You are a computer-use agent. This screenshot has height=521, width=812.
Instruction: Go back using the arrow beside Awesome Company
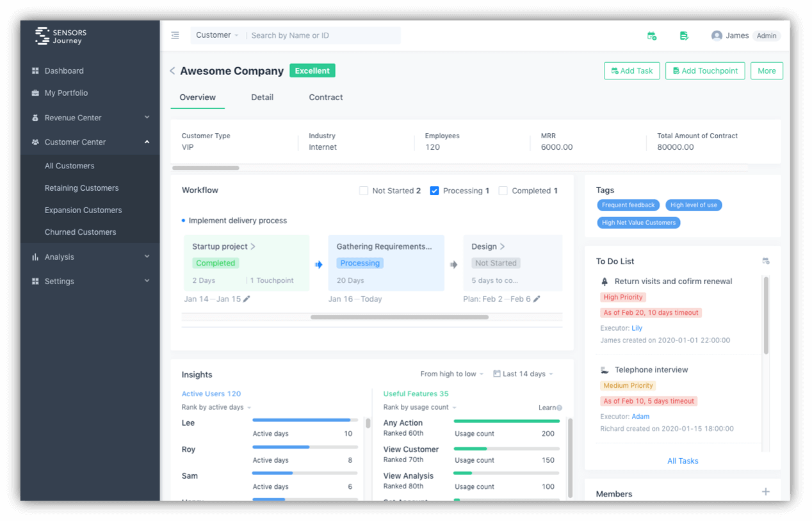[x=172, y=71]
